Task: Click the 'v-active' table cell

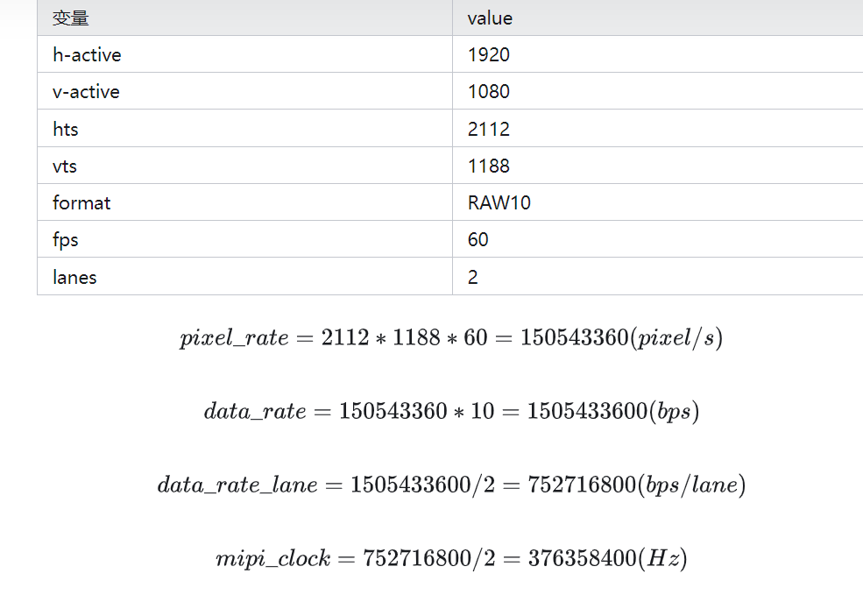Action: [x=245, y=91]
